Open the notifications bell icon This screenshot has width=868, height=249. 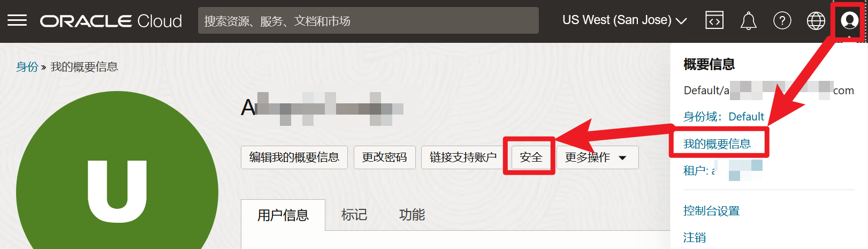pos(748,20)
